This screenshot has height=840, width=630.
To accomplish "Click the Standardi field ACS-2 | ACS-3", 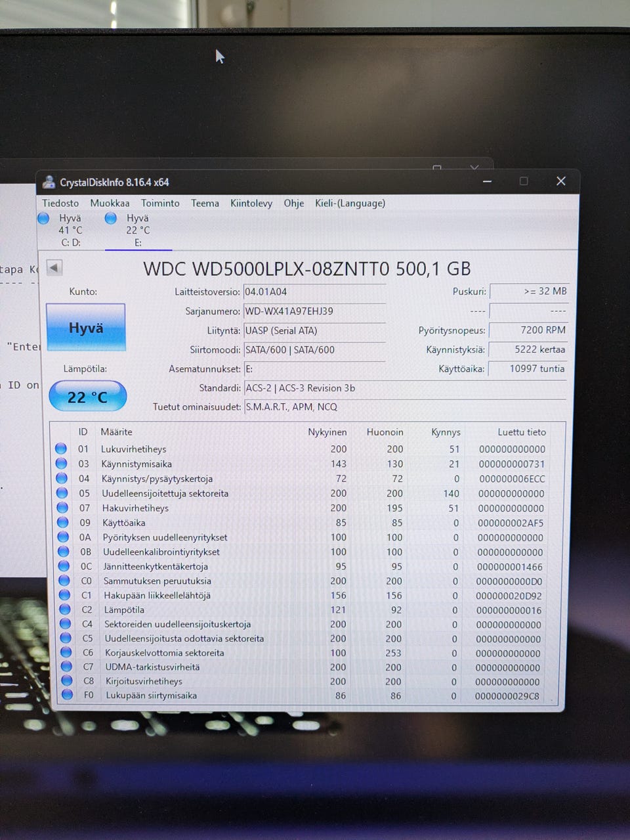I will coord(405,388).
